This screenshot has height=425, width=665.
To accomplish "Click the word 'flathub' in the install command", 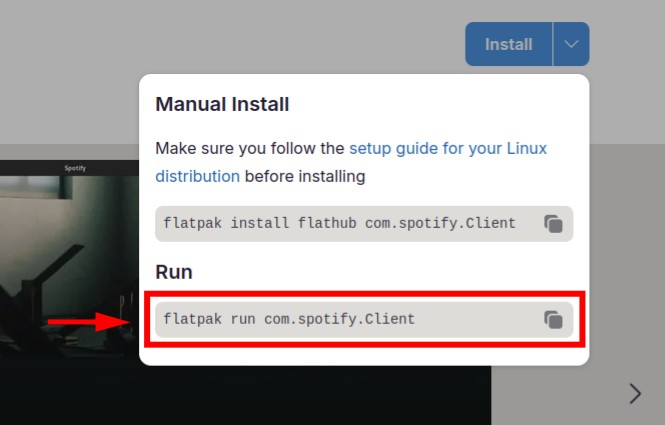I will pos(327,223).
